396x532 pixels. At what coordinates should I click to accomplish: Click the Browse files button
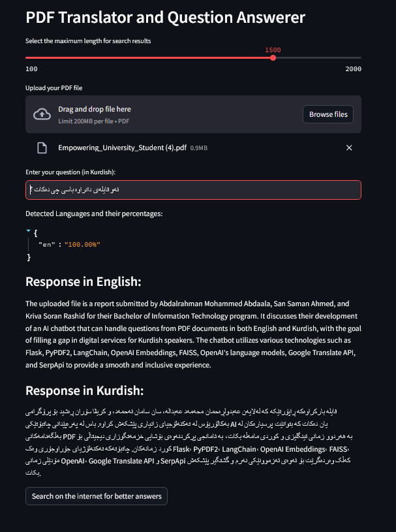[328, 114]
